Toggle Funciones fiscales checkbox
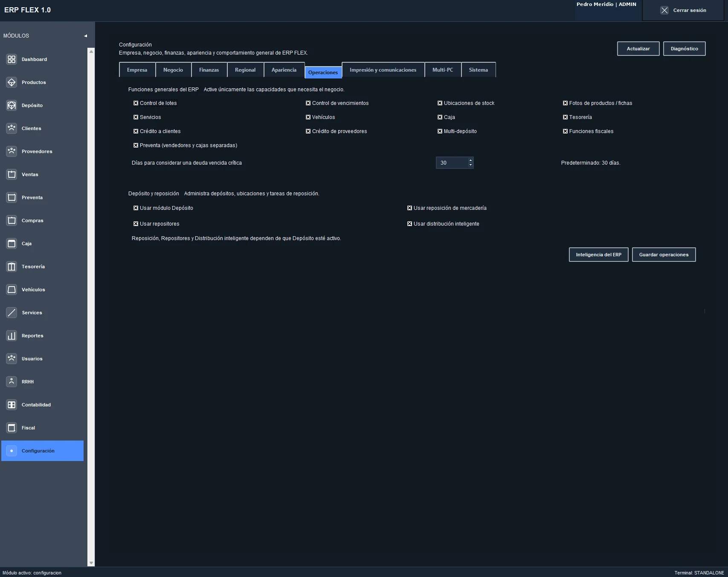The width and height of the screenshot is (728, 577). pos(565,131)
